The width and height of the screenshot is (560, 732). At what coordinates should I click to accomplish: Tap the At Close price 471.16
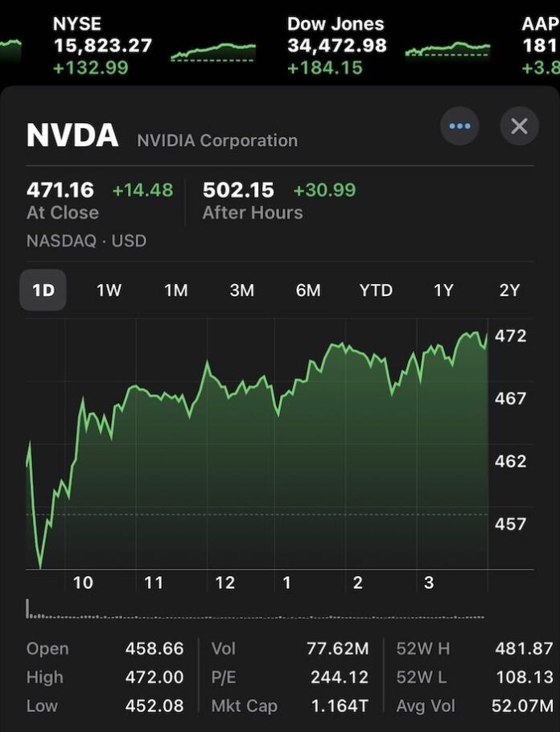pyautogui.click(x=60, y=191)
